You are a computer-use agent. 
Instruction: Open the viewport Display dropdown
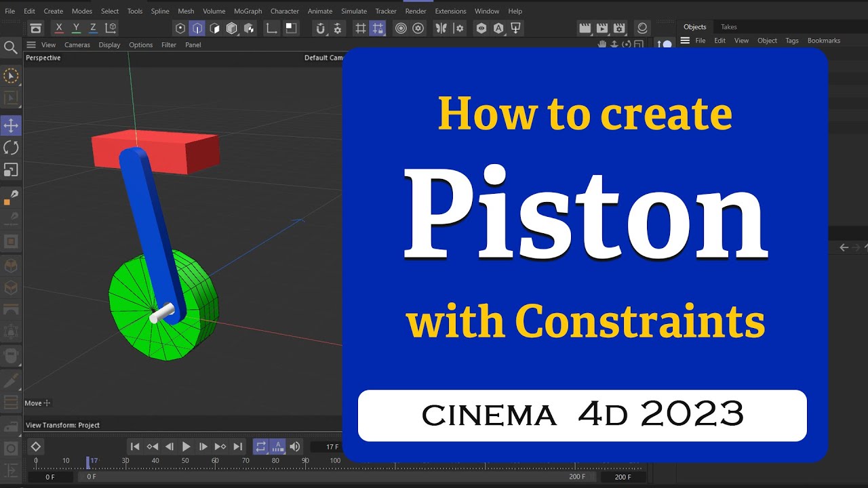[x=109, y=45]
